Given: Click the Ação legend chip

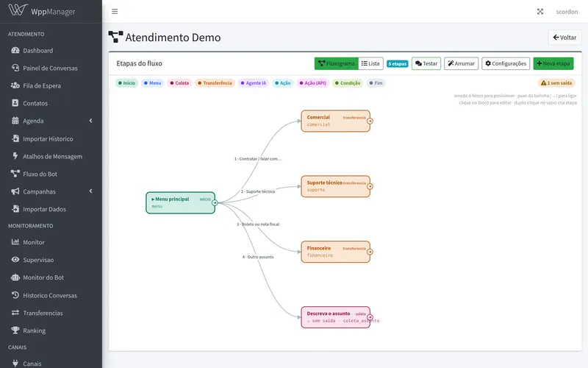Looking at the screenshot, I should pyautogui.click(x=283, y=83).
